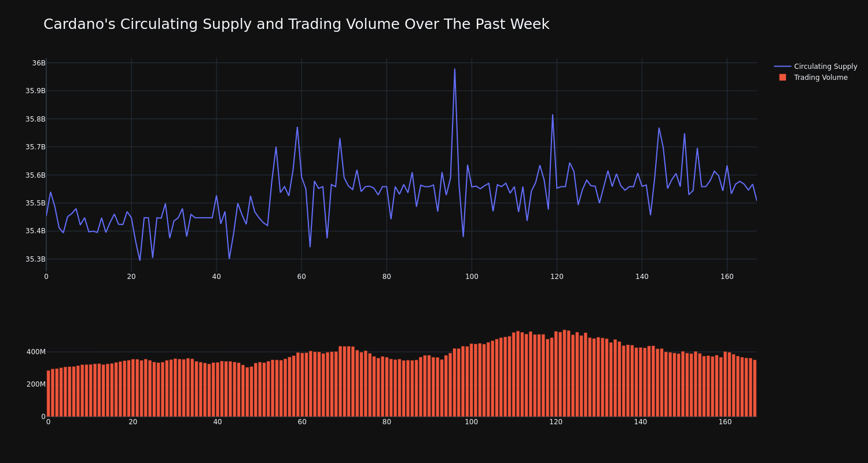Click the last trading volume bar

[755, 388]
